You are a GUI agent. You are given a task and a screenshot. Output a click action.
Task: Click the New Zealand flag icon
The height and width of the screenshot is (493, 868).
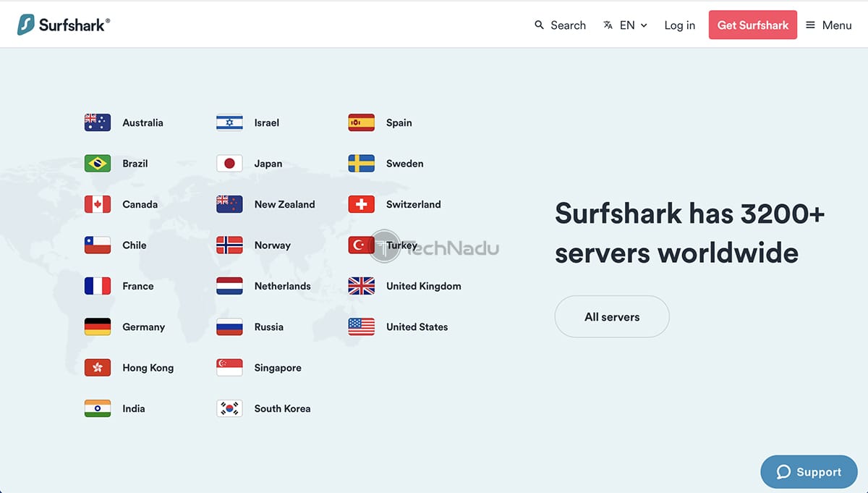[229, 204]
